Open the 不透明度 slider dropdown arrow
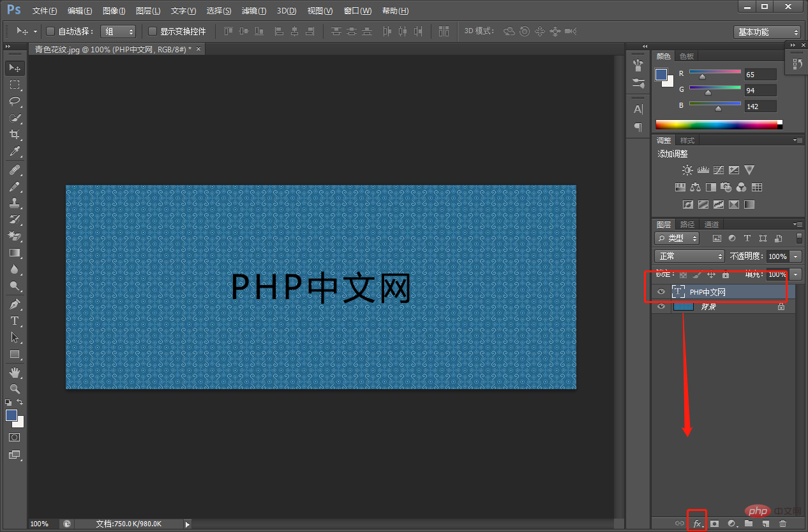 [796, 256]
